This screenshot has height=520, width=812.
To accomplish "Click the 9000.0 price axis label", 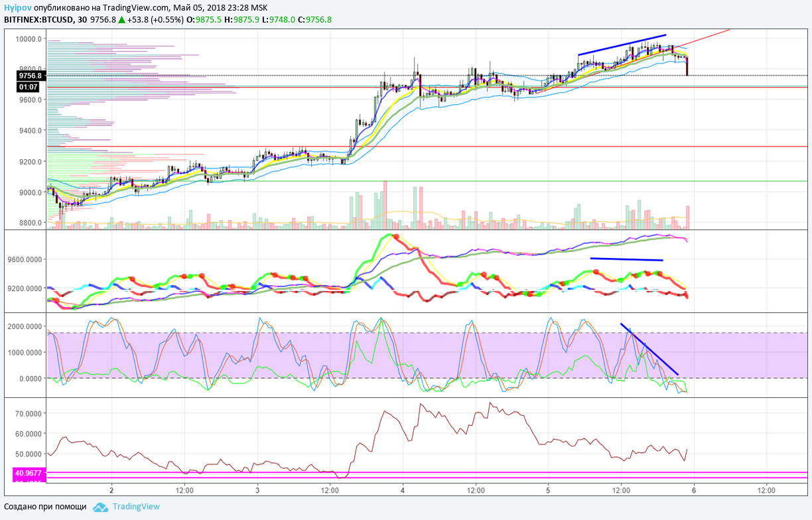I will click(x=31, y=192).
